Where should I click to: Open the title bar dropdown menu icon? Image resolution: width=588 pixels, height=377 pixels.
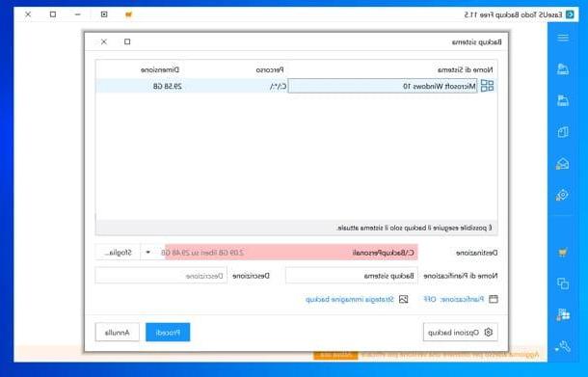[x=104, y=14]
